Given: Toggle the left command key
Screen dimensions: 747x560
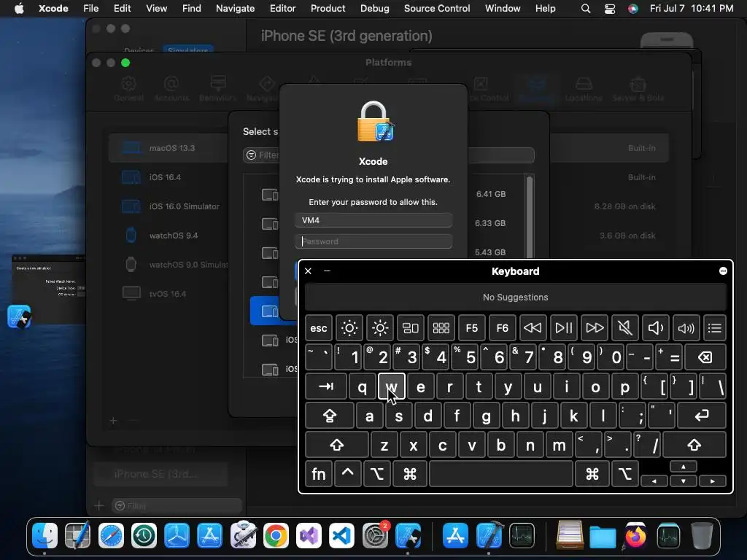Looking at the screenshot, I should click(x=410, y=474).
